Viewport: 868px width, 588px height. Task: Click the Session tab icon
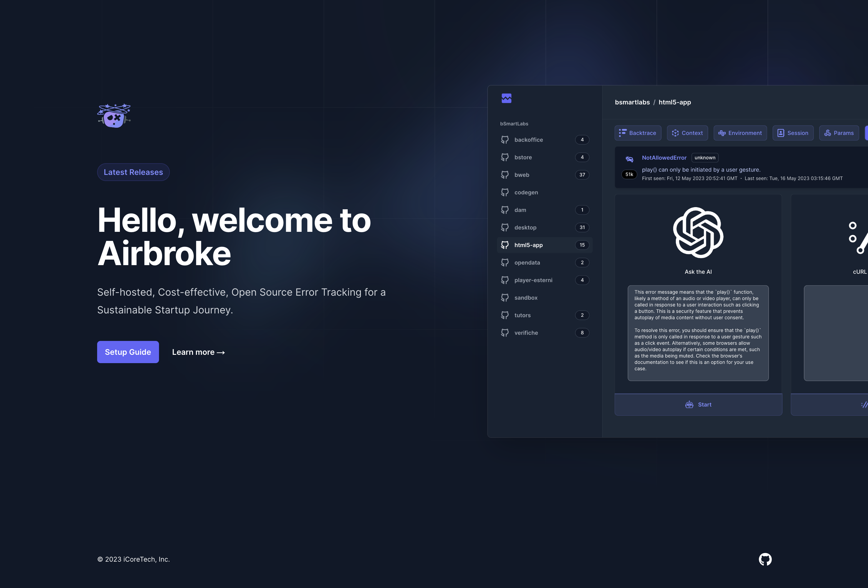[x=781, y=132]
